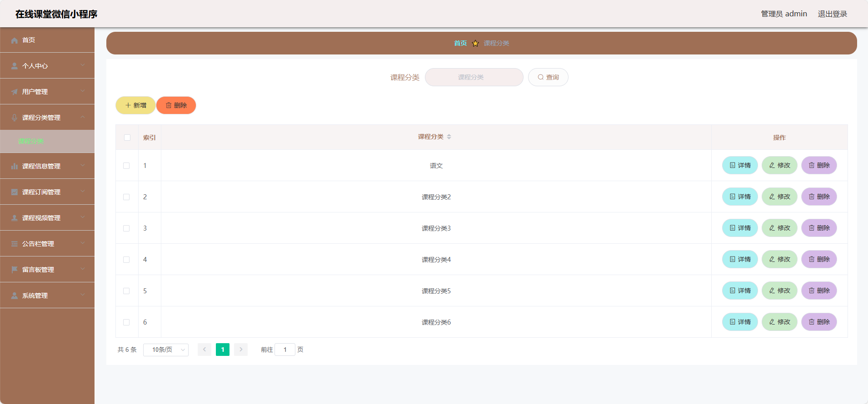Click purple 删除 for 课程分类6 row
The width and height of the screenshot is (868, 404).
point(819,322)
